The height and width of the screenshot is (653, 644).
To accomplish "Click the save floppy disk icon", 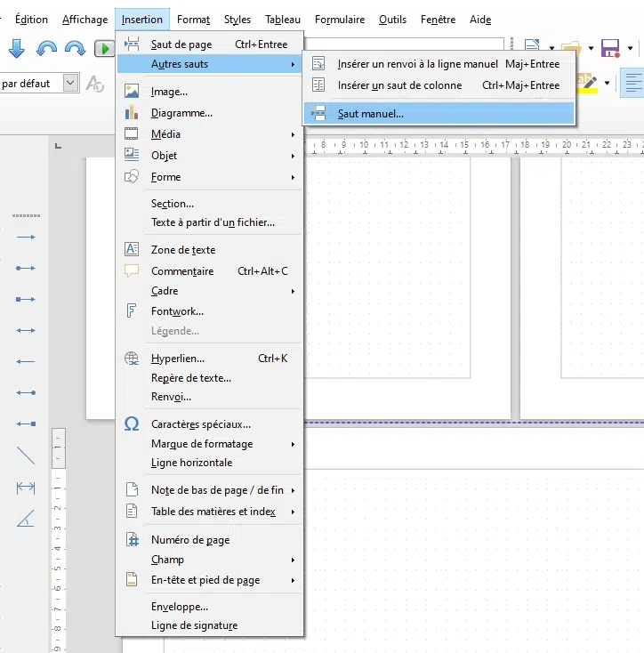I will click(x=611, y=48).
